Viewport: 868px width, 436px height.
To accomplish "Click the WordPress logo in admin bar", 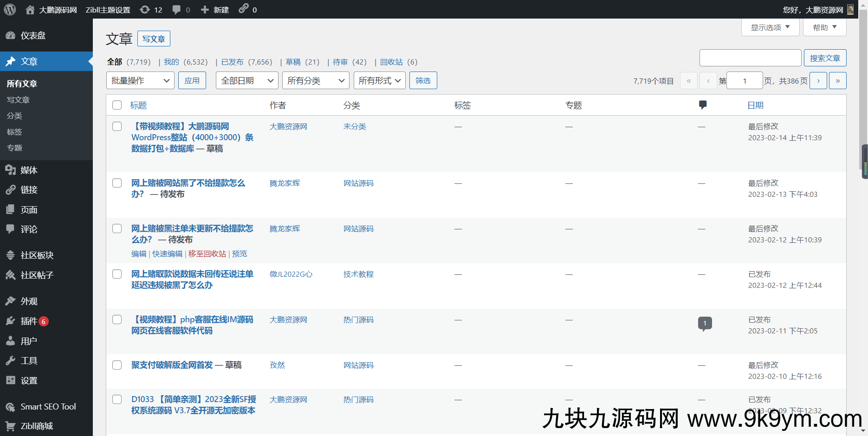I will [x=10, y=9].
